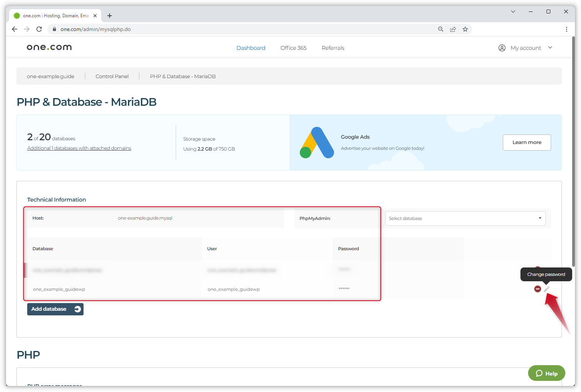Reload the page

39,29
